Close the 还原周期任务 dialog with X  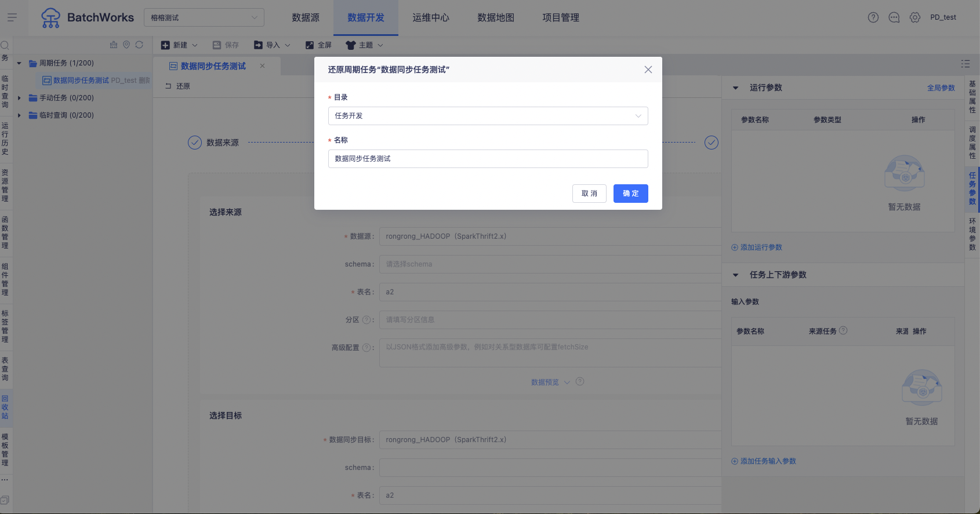click(648, 70)
